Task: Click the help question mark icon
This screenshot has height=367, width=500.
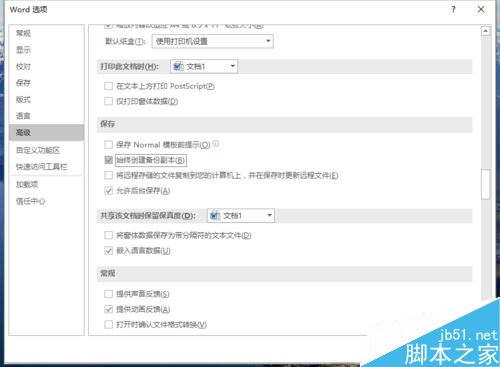Action: point(453,9)
